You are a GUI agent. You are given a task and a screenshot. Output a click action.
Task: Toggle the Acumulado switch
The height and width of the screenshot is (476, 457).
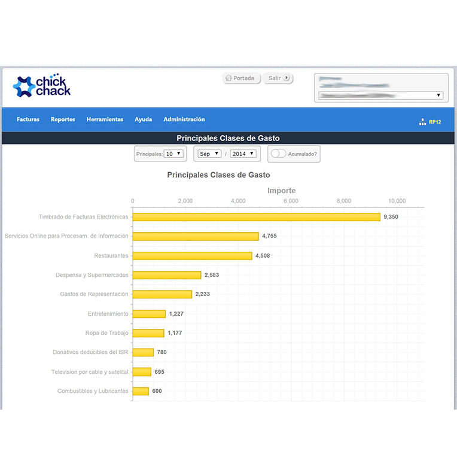(x=279, y=154)
